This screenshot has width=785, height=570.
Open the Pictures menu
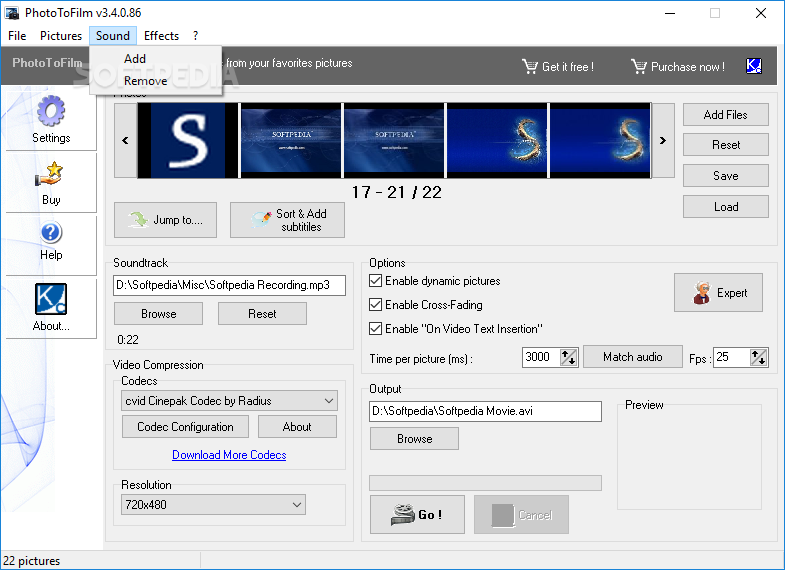coord(61,36)
